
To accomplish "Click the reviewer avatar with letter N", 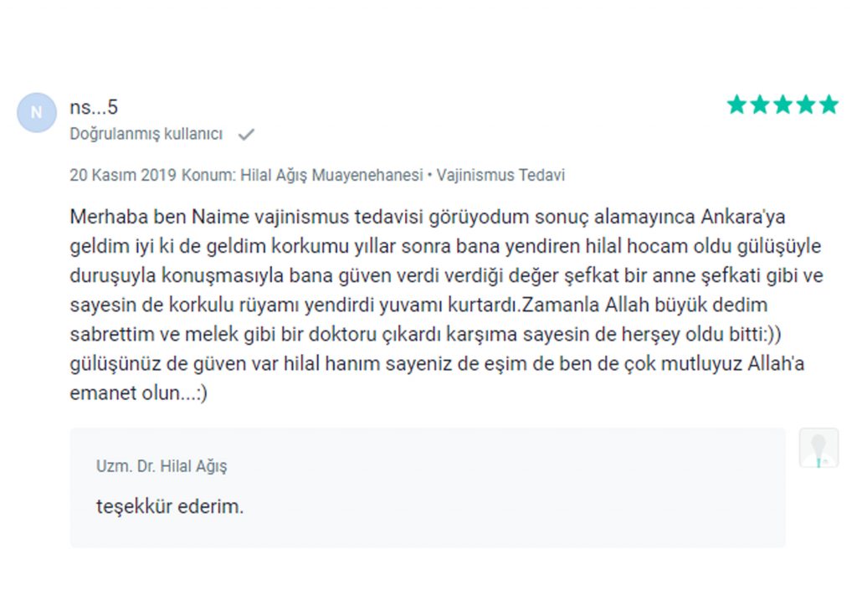I will pyautogui.click(x=37, y=113).
